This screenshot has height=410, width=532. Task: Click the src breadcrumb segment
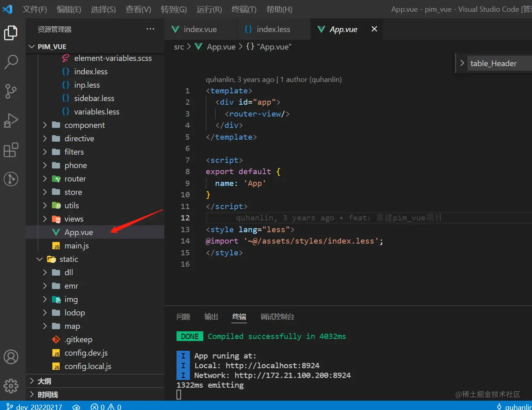(x=179, y=47)
